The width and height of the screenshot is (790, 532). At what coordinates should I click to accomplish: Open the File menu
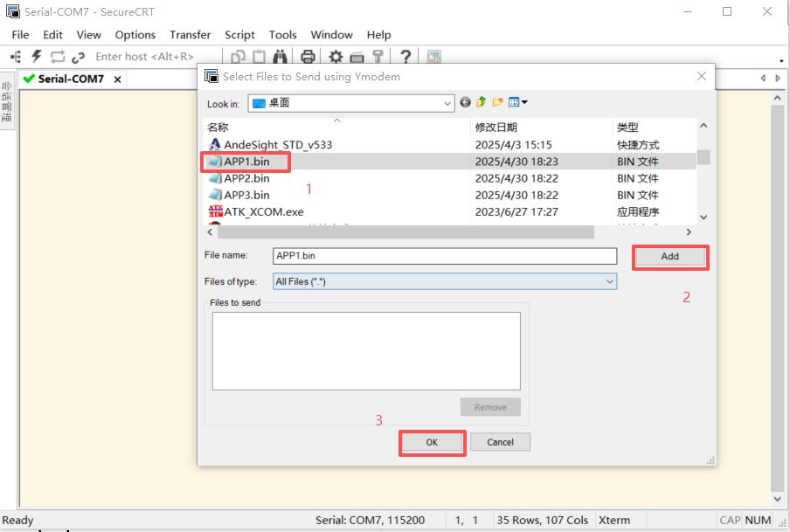(x=20, y=35)
